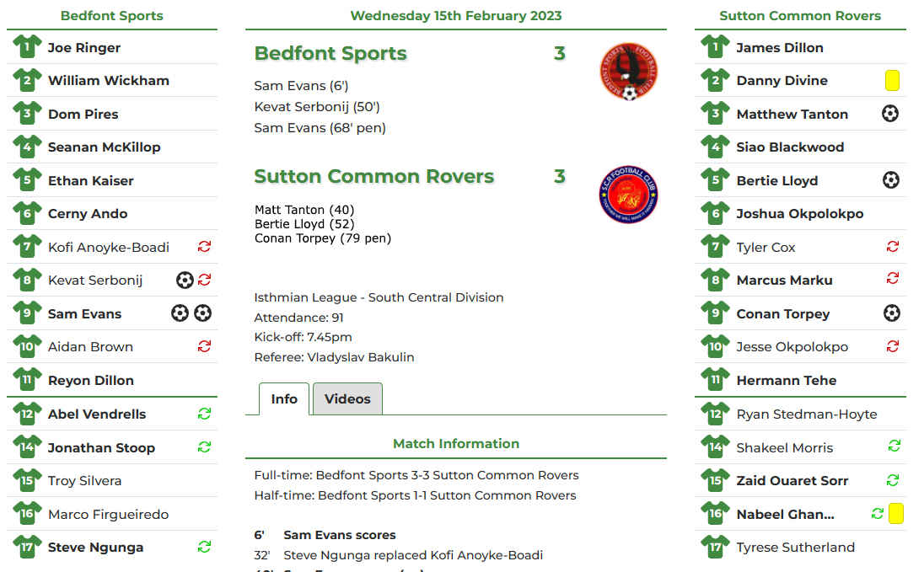Click the substitution icon next to Tyler Cox
924x572 pixels.
(893, 246)
